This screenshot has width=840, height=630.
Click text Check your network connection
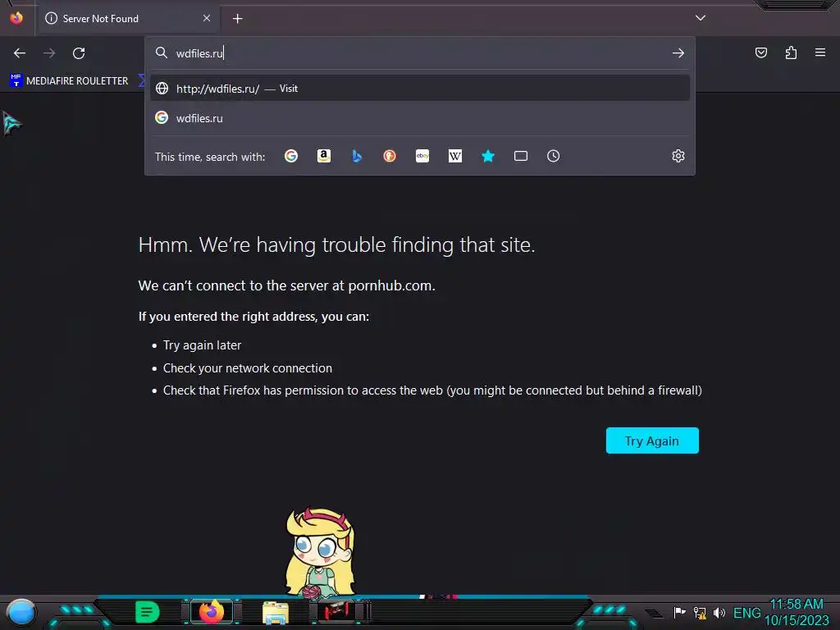click(x=248, y=368)
